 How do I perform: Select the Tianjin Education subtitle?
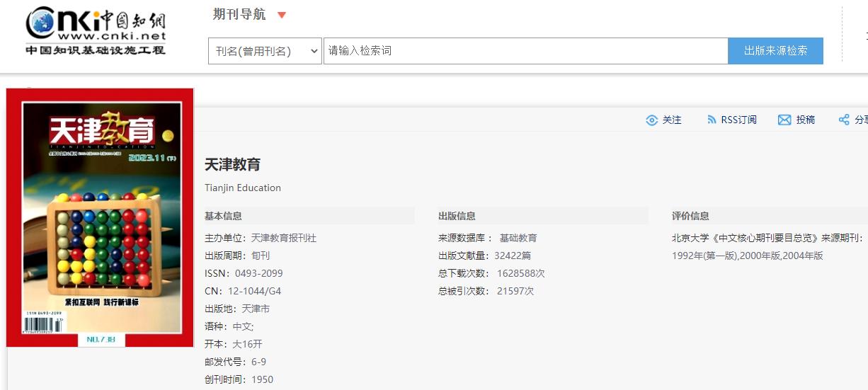tap(243, 188)
